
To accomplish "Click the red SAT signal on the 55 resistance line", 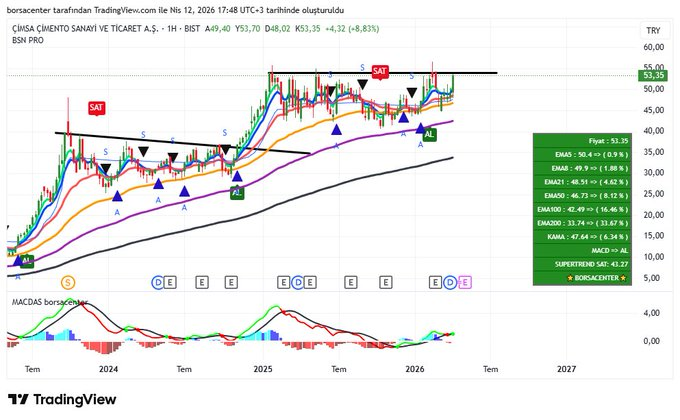I will (x=379, y=71).
